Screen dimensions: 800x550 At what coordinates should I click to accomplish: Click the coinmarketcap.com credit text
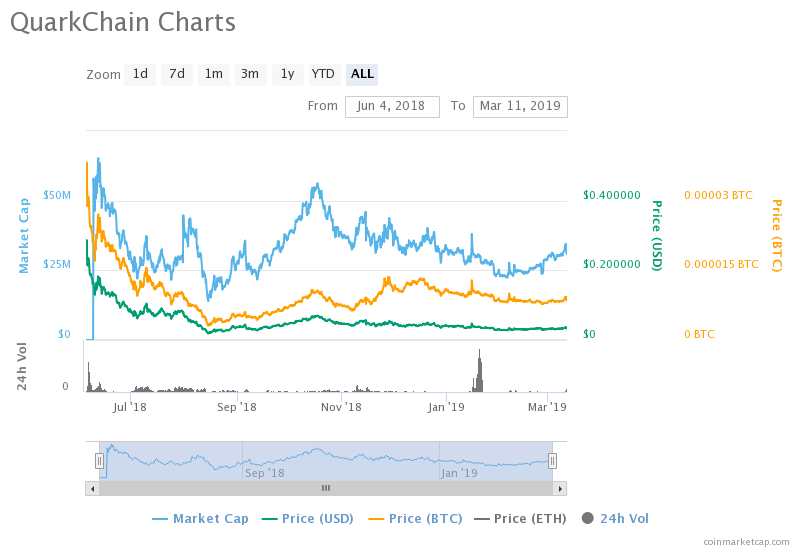(746, 542)
